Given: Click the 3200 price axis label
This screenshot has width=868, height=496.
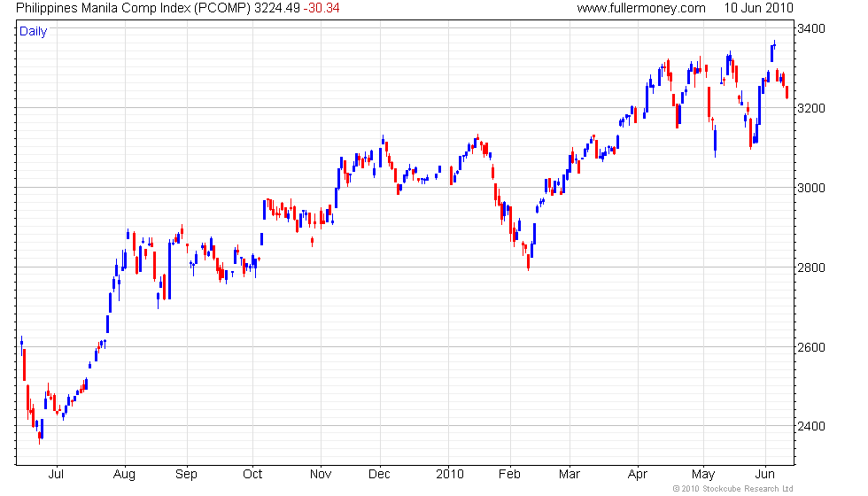Looking at the screenshot, I should (810, 108).
